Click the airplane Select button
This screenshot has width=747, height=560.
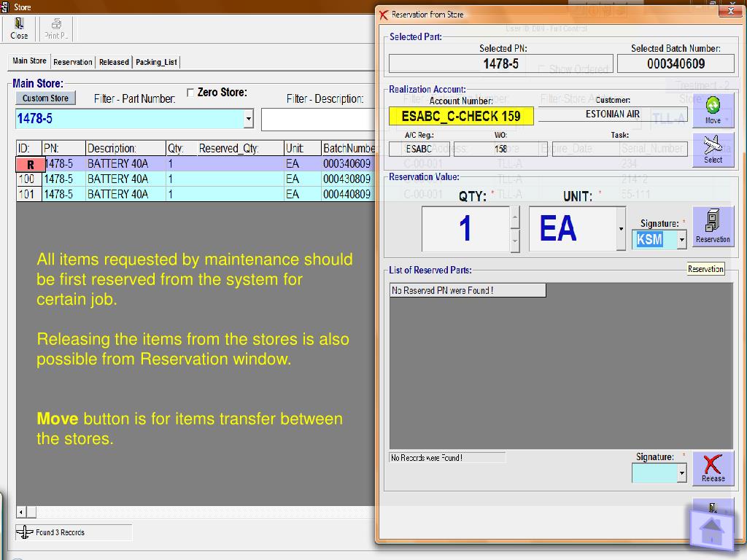(x=713, y=149)
